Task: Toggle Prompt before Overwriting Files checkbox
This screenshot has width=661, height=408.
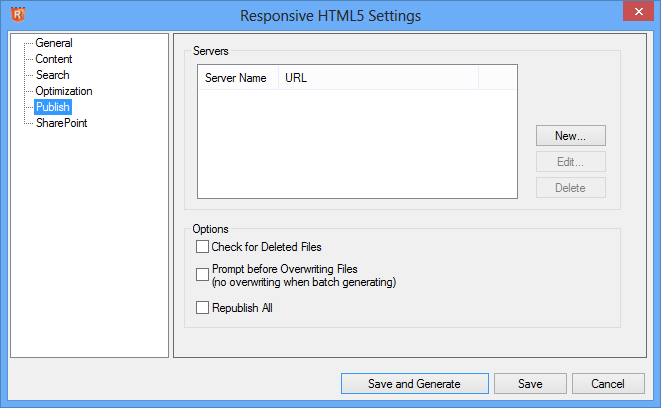Action: [x=203, y=275]
